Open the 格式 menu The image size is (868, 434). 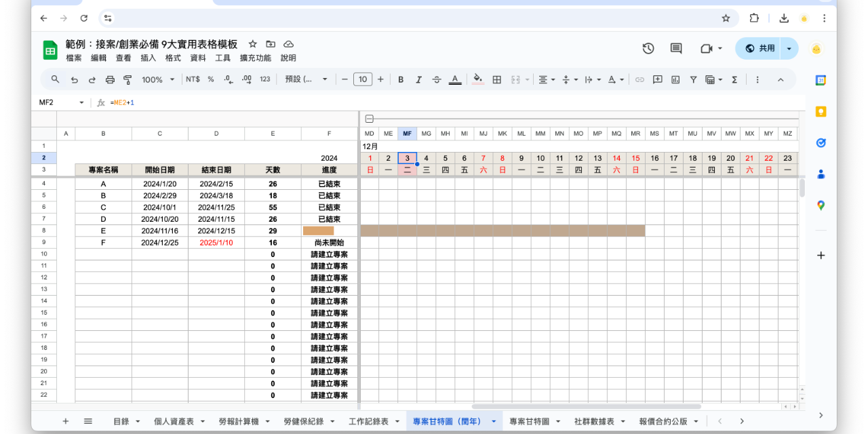173,58
